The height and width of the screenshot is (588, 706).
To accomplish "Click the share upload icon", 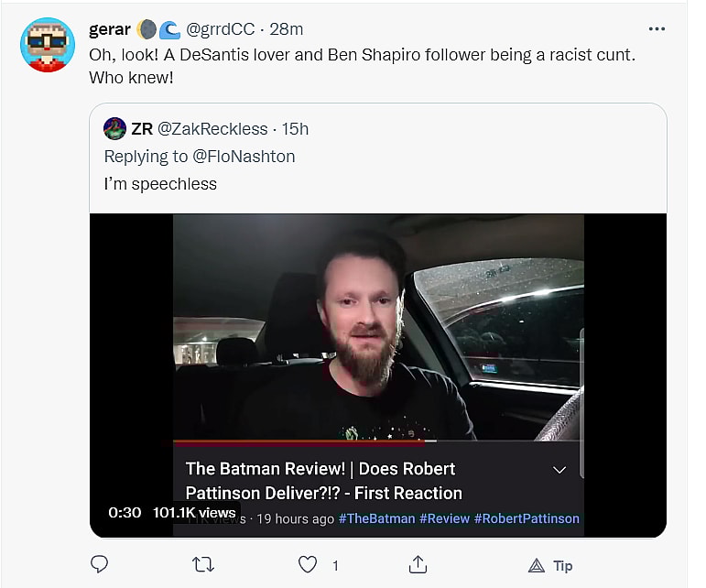I will pyautogui.click(x=418, y=564).
